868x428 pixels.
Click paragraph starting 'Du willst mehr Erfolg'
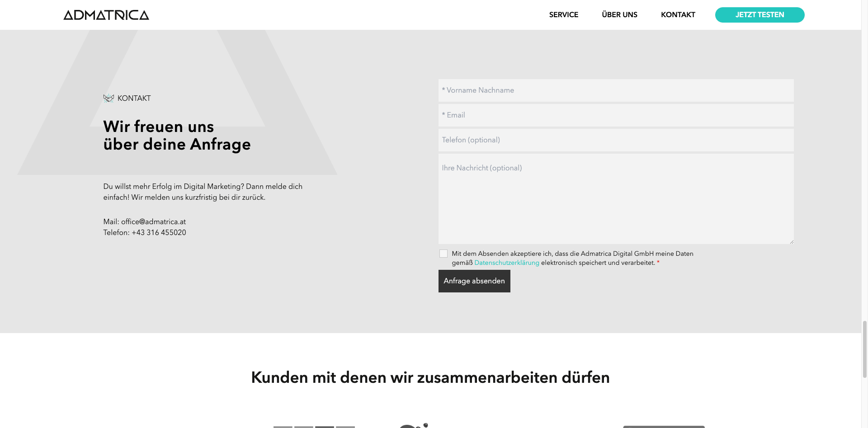click(203, 192)
